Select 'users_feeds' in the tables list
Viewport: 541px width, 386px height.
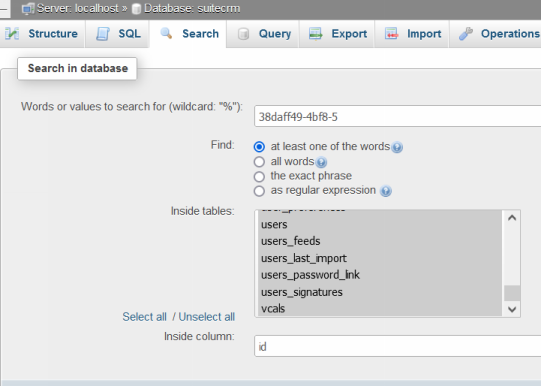click(380, 241)
